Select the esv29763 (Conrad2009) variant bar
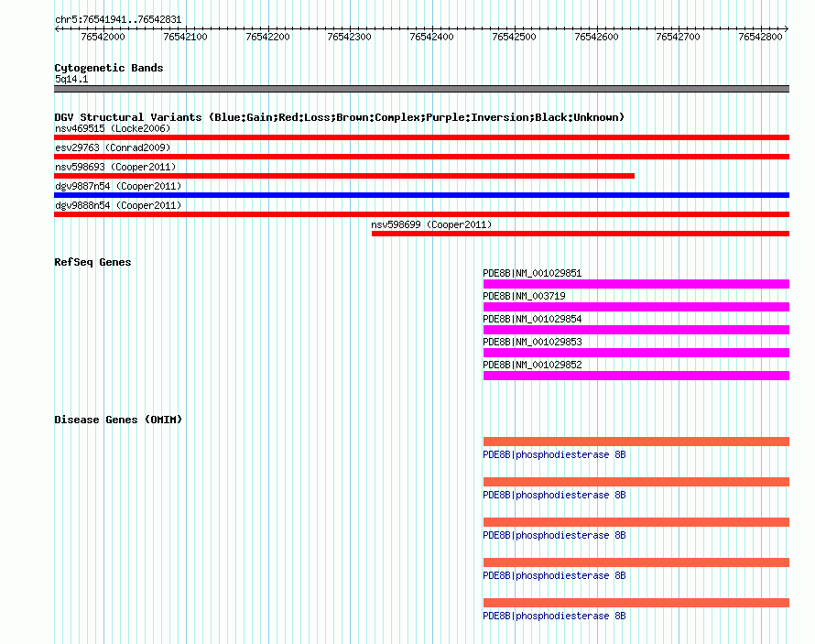The image size is (815, 644). 421,157
